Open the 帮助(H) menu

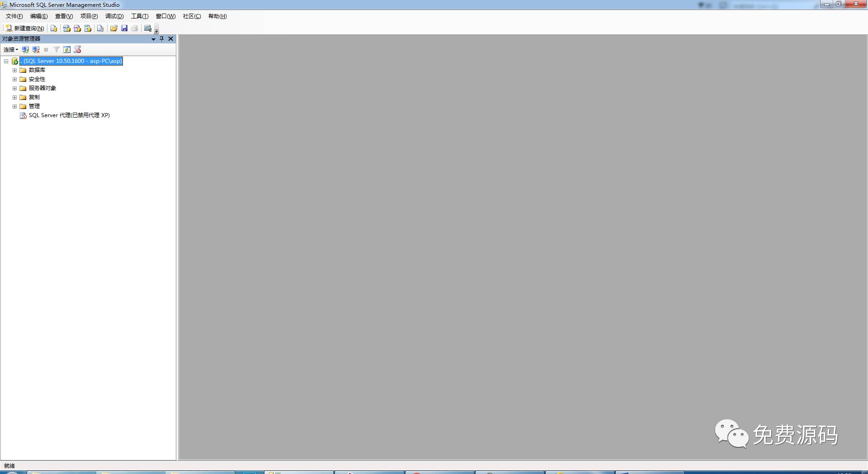[x=217, y=16]
